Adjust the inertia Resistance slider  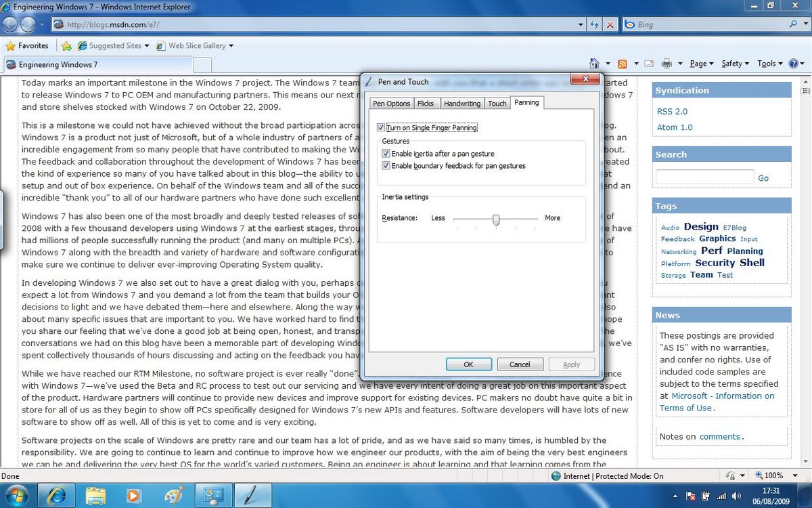[496, 218]
